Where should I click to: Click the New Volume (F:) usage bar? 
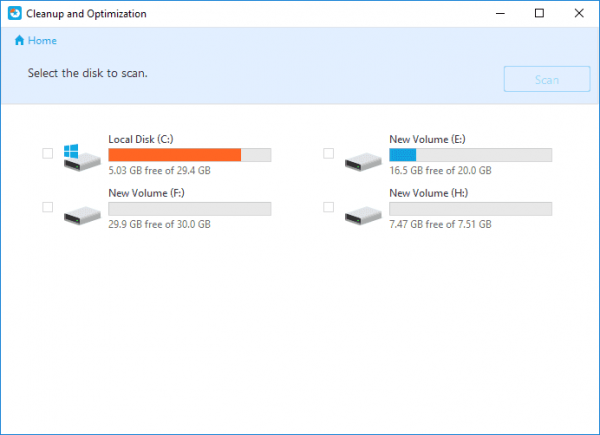[x=189, y=208]
